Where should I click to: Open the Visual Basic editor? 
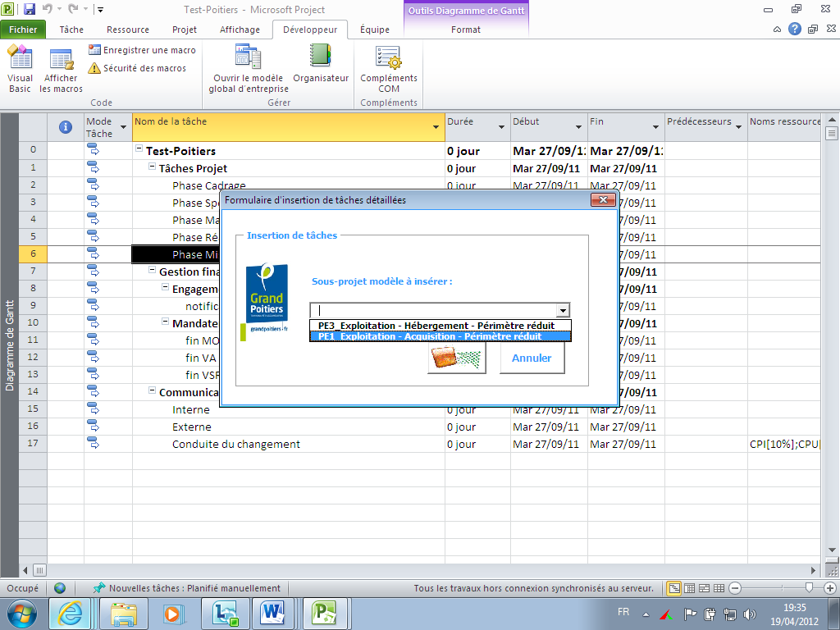point(20,69)
